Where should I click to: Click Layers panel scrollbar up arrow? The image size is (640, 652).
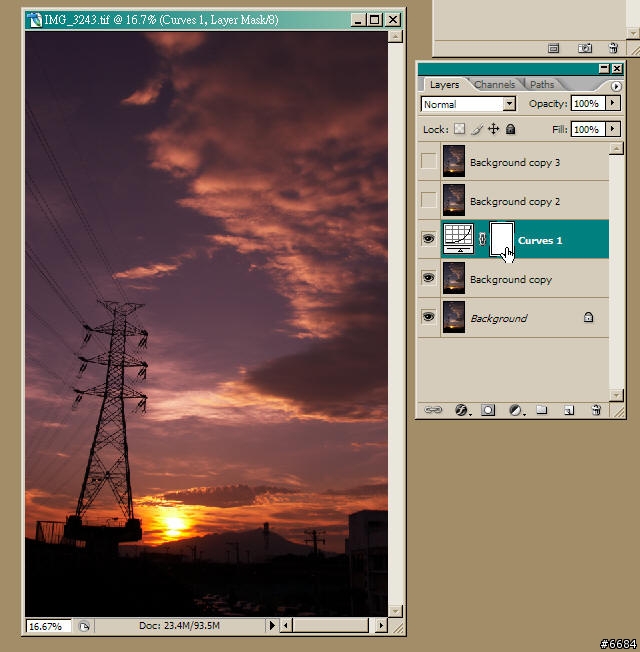[x=616, y=148]
